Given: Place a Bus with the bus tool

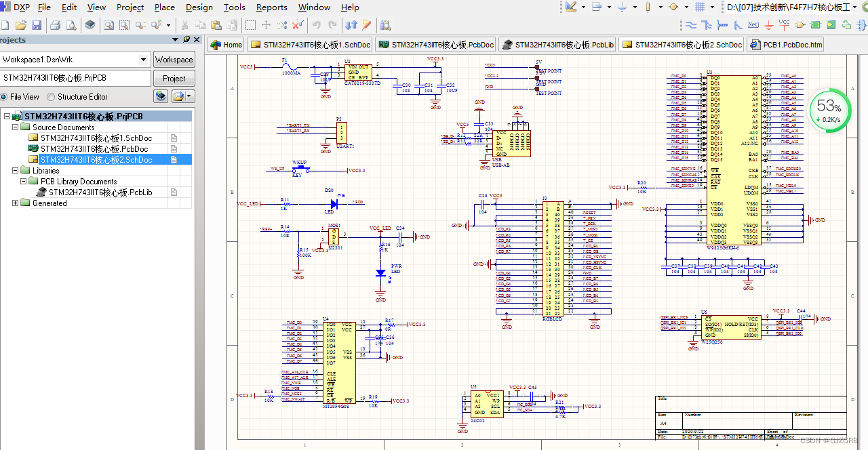Looking at the screenshot, I should click(705, 26).
